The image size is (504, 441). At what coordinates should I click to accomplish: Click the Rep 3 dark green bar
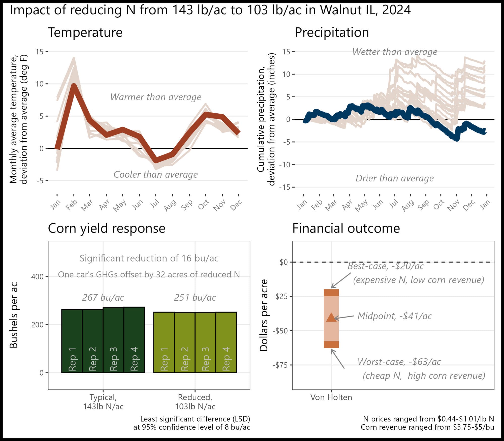coord(113,340)
